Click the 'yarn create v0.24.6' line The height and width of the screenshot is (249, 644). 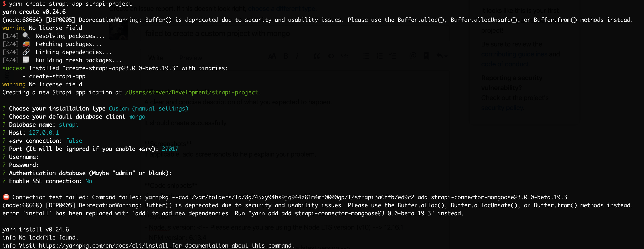tap(34, 12)
